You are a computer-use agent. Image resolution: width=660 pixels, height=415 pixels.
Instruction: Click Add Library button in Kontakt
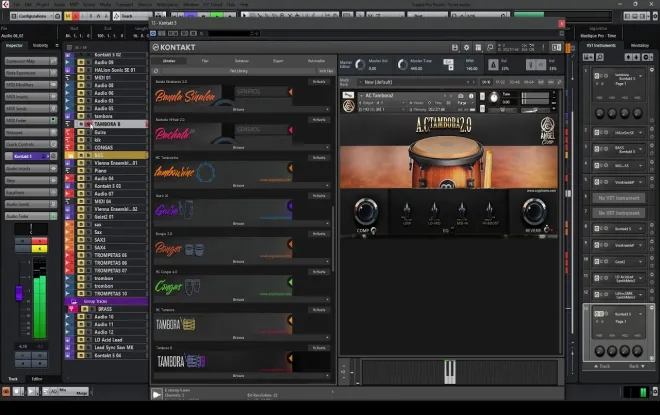(239, 71)
